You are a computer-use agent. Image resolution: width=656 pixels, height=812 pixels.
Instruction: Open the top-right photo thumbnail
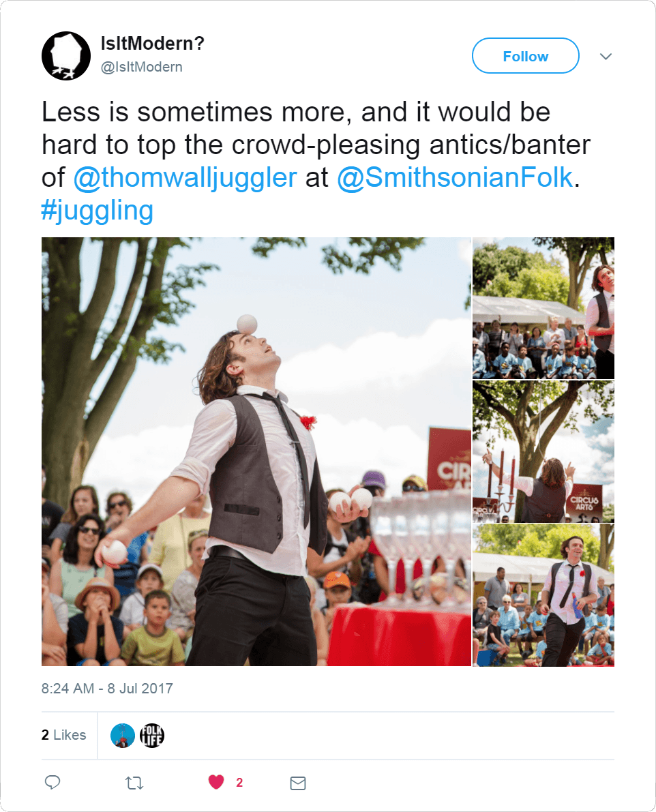pos(543,307)
